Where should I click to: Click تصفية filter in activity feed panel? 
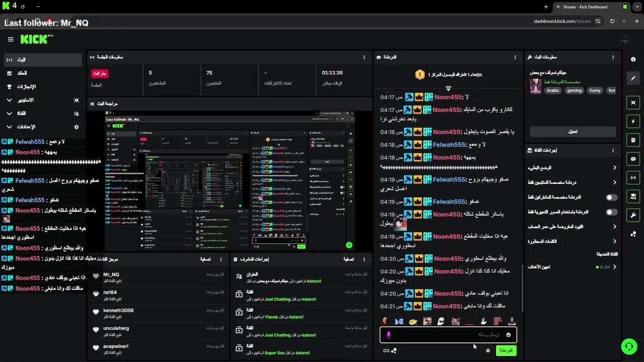pos(205,259)
